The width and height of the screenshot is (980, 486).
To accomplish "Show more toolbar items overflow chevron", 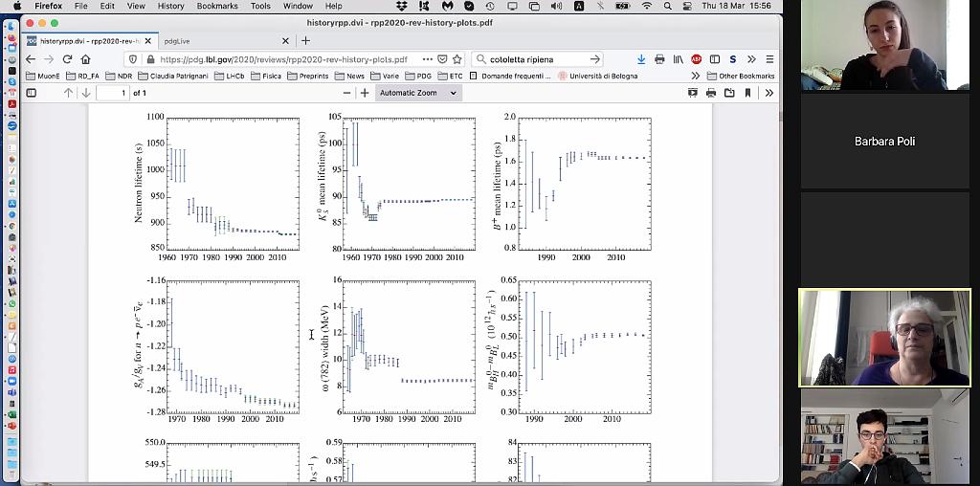I will click(x=751, y=59).
